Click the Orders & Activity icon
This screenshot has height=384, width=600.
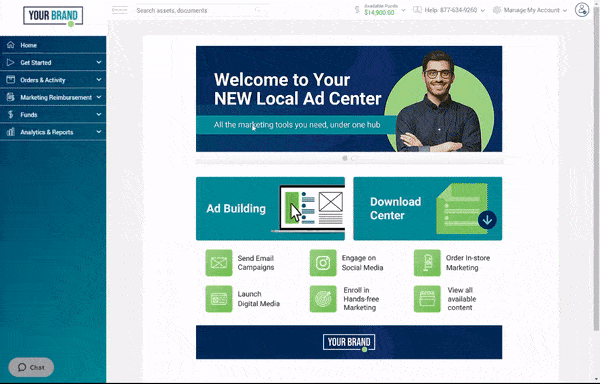coord(11,80)
